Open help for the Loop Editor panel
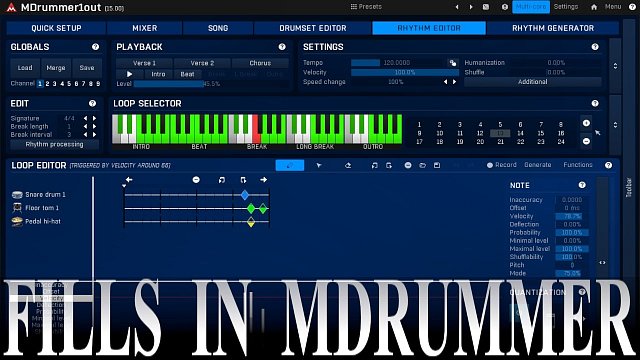The width and height of the screenshot is (640, 360). pos(609,165)
